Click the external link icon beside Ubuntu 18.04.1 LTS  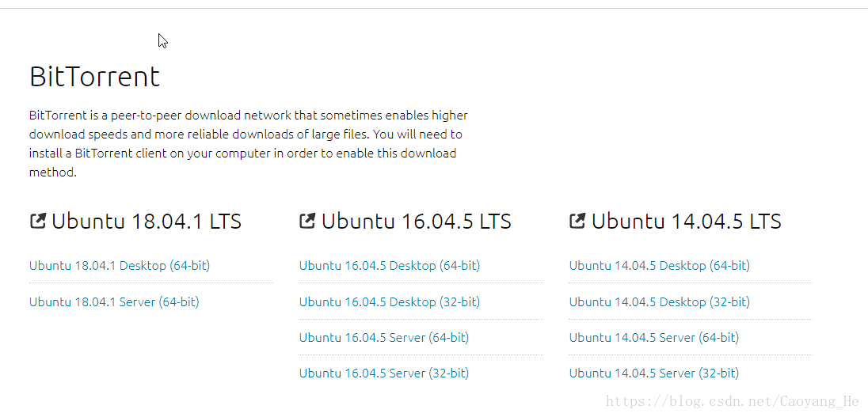pos(38,222)
